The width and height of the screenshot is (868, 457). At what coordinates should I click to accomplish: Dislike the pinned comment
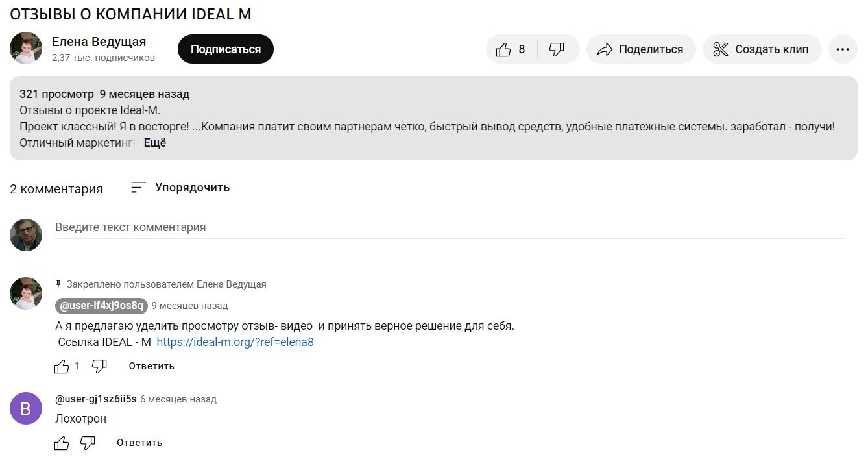99,366
